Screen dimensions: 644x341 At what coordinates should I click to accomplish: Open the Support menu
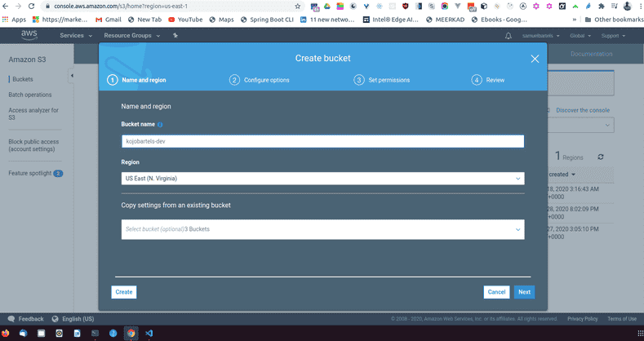[x=613, y=36]
